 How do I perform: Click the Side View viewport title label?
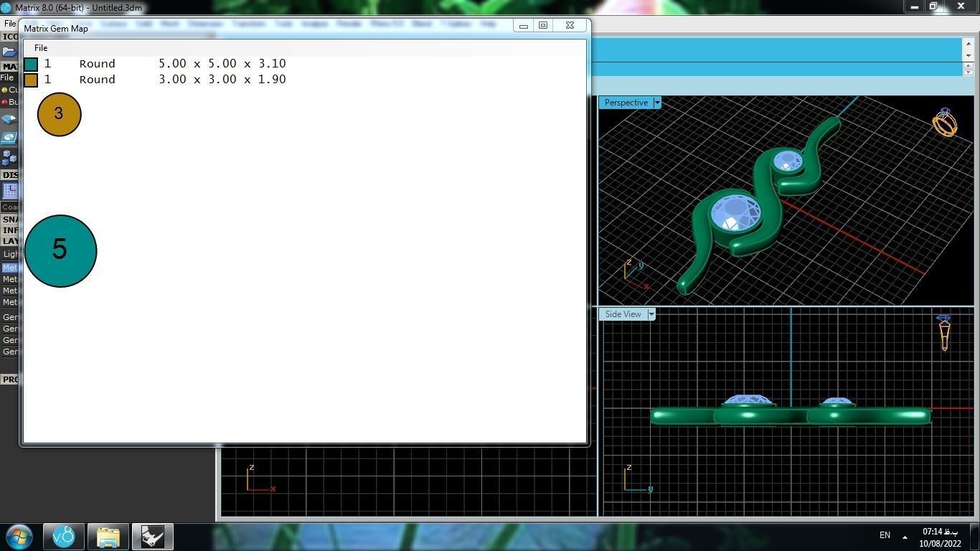[x=623, y=314]
